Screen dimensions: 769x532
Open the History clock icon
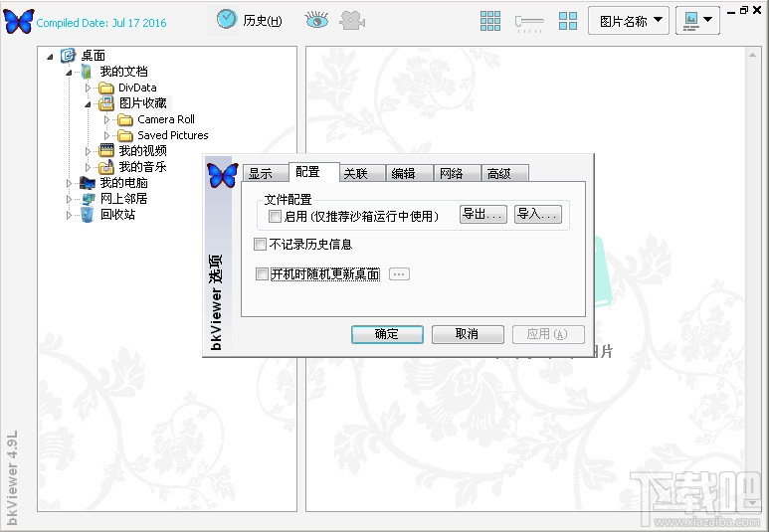point(227,20)
